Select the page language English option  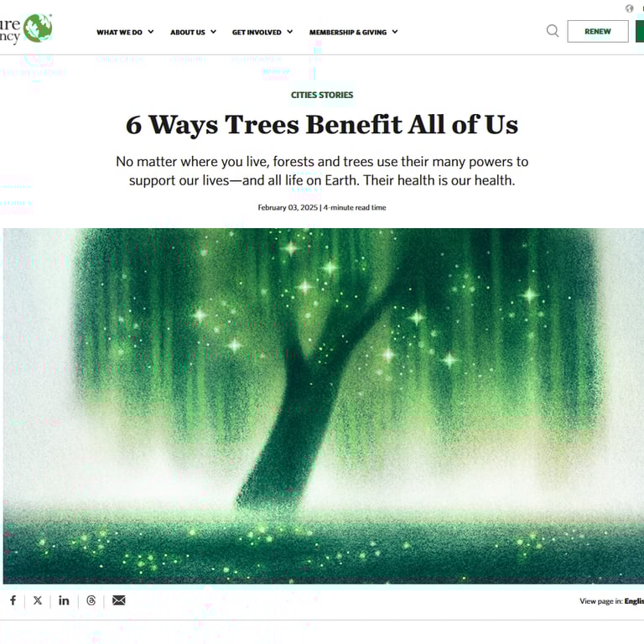pos(634,601)
